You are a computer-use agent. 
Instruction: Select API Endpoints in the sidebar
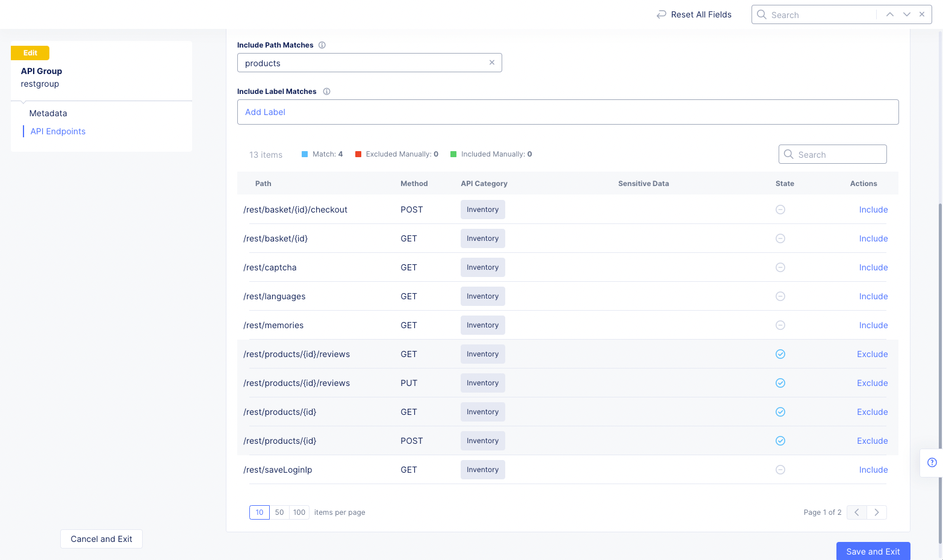58,131
